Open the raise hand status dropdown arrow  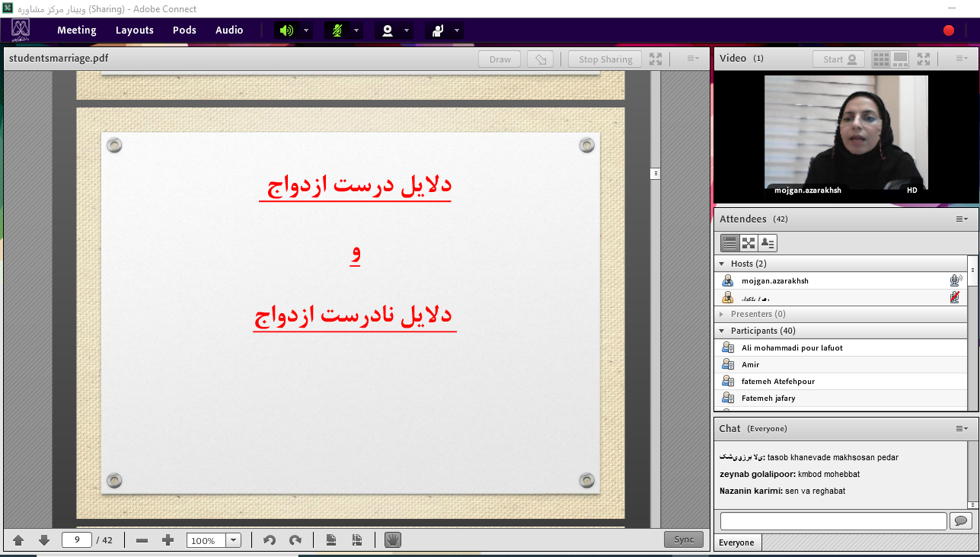pos(457,30)
